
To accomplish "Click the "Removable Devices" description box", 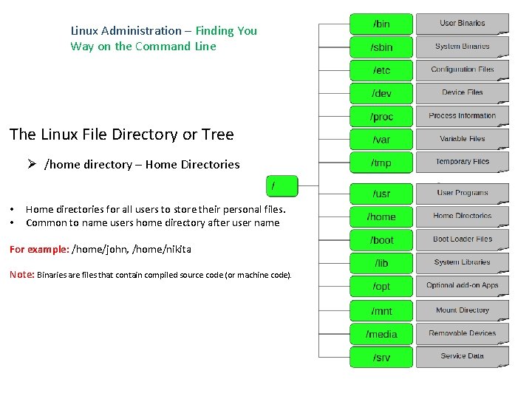I will 462,333.
